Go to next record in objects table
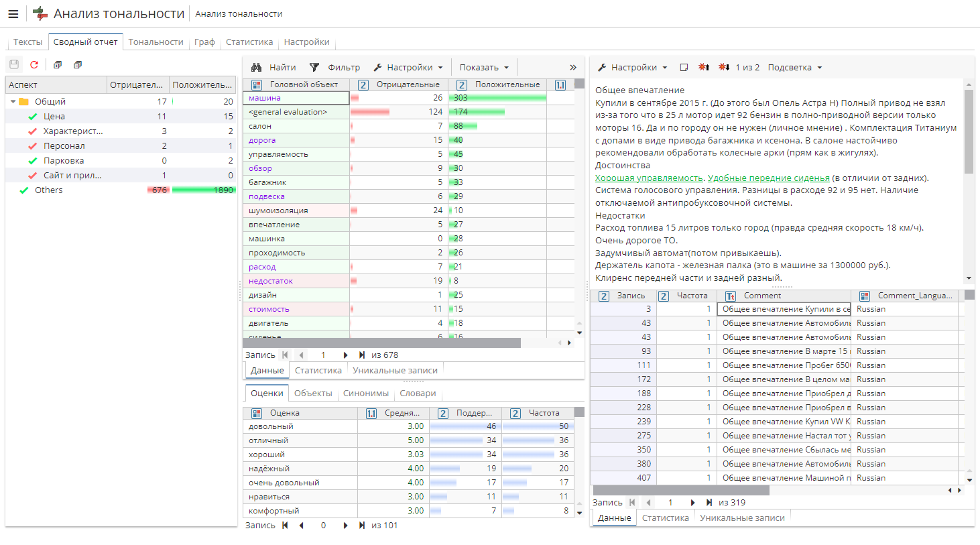The height and width of the screenshot is (545, 980). pos(345,355)
